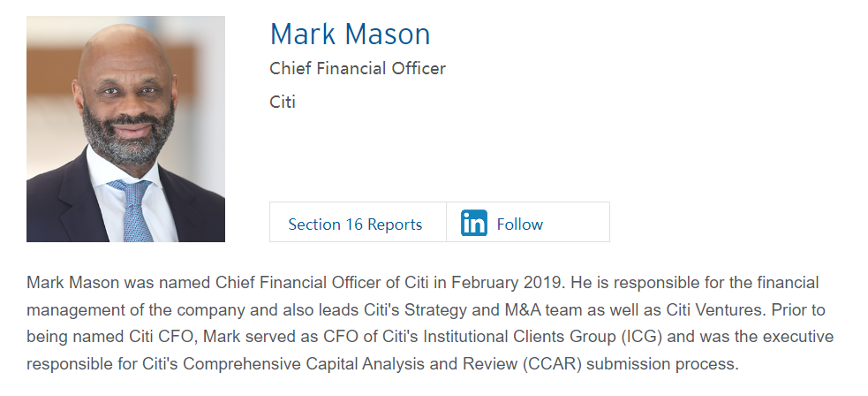The height and width of the screenshot is (396, 868).
Task: Click the "Chief Financial Officer" title under name
Action: tap(358, 68)
